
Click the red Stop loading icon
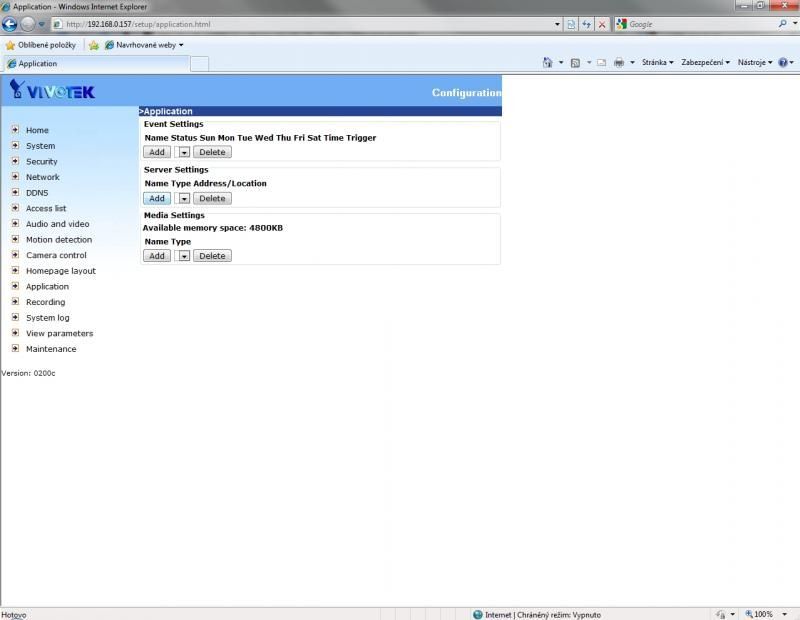[602, 24]
